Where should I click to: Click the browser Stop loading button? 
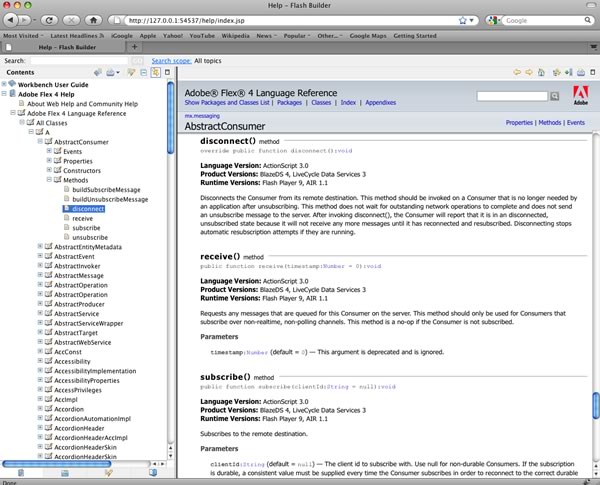(71, 20)
